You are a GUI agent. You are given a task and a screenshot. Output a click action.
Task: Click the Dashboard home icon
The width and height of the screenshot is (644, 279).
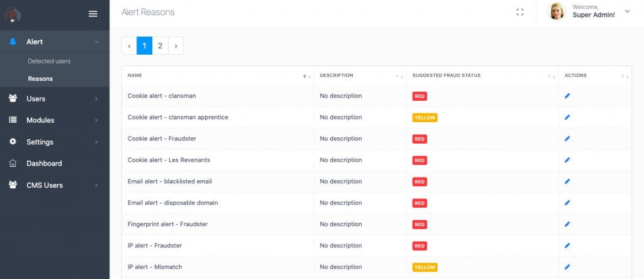(13, 163)
